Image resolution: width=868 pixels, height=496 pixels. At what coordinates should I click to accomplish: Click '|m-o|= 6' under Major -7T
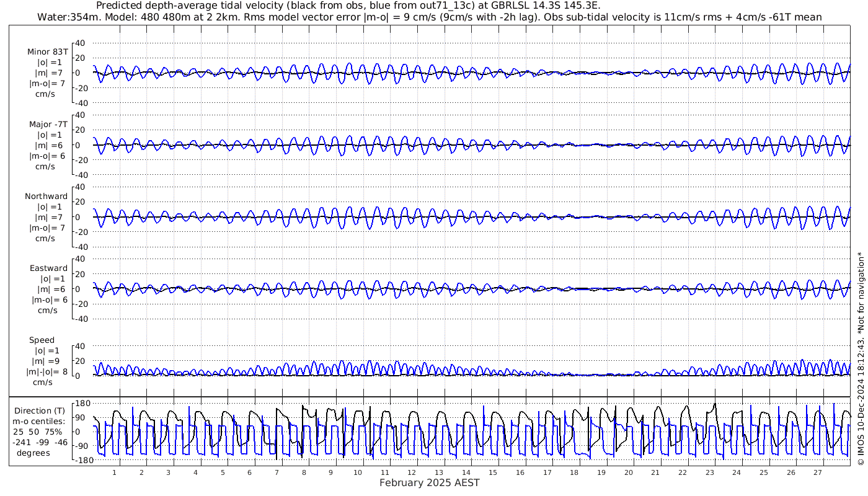pos(48,156)
